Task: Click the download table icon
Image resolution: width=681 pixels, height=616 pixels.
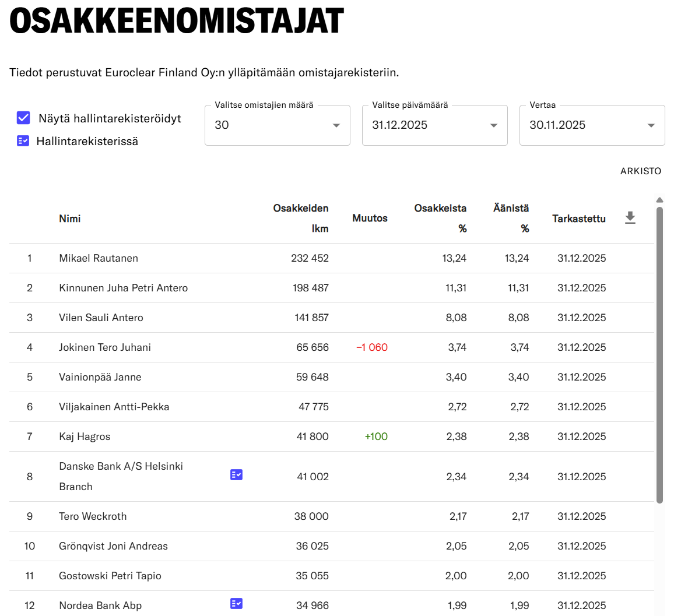Action: pos(630,218)
